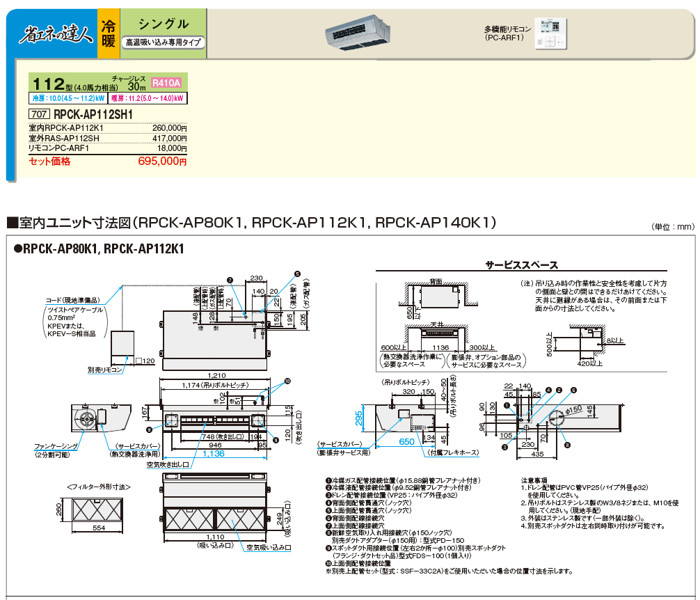Click the filter outline diagram
Viewport: 700px width, 600px height.
97,510
